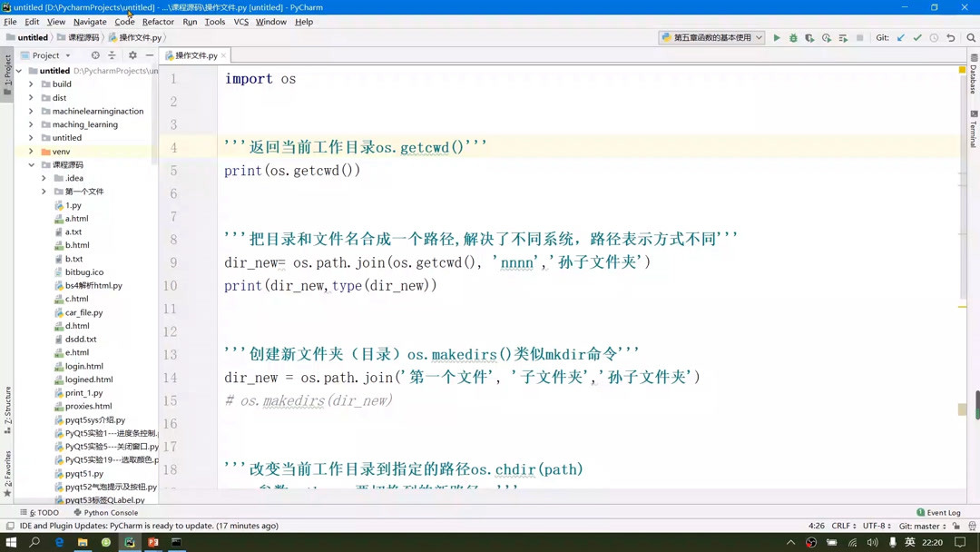Image resolution: width=980 pixels, height=552 pixels.
Task: Open the run configurations dropdown 第五章函数的基本使用
Action: [712, 37]
